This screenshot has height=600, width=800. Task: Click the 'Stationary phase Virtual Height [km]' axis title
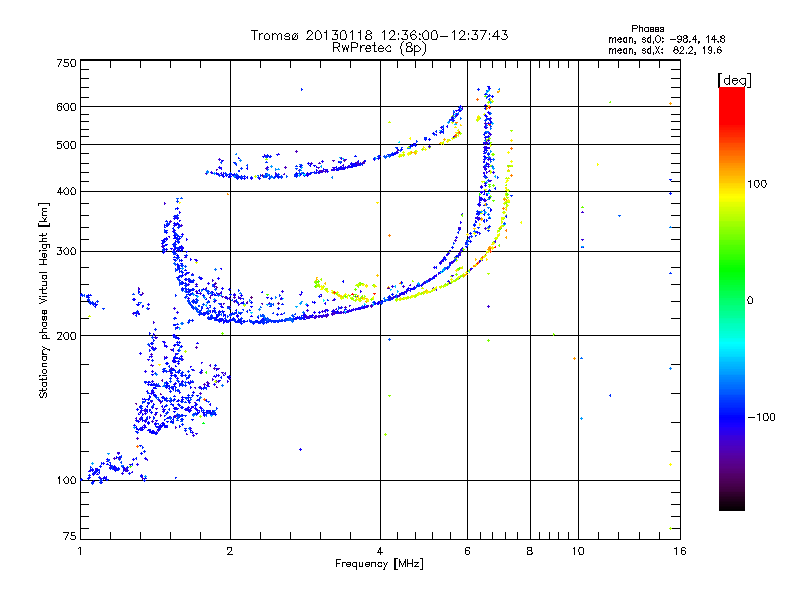pyautogui.click(x=44, y=301)
